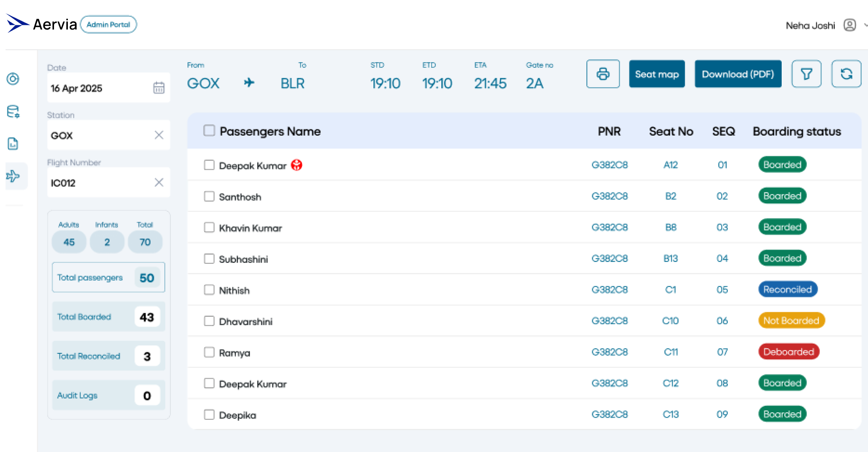
Task: Select the airplane flight icon in the sidebar
Action: [x=14, y=176]
